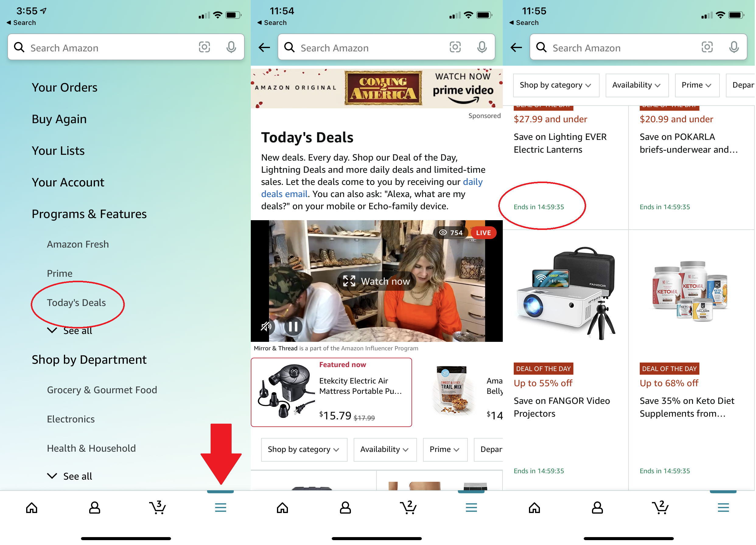Select Today's Deals from sidebar menu

76,302
